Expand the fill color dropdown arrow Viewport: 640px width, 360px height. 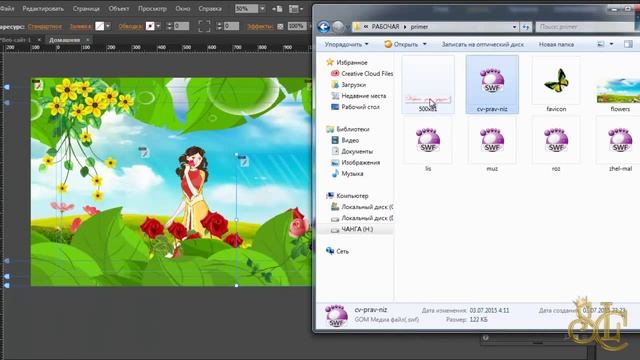(x=108, y=26)
